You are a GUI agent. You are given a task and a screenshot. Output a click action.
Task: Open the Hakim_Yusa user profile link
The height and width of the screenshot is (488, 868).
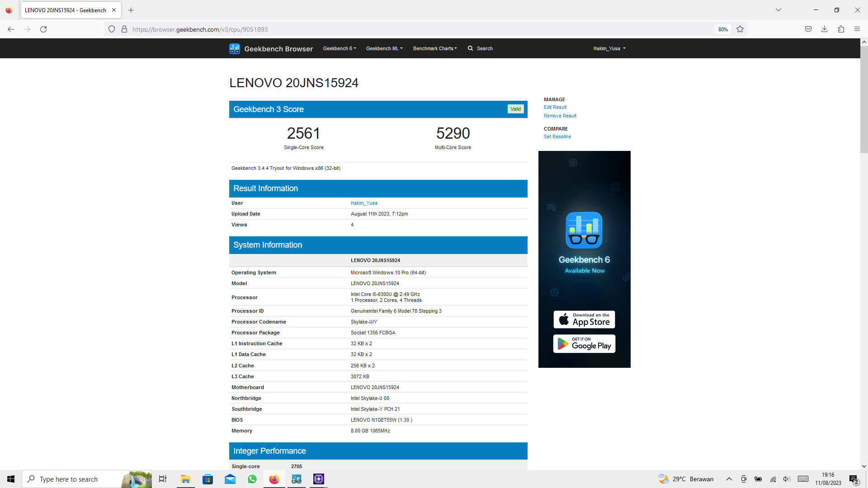(364, 203)
